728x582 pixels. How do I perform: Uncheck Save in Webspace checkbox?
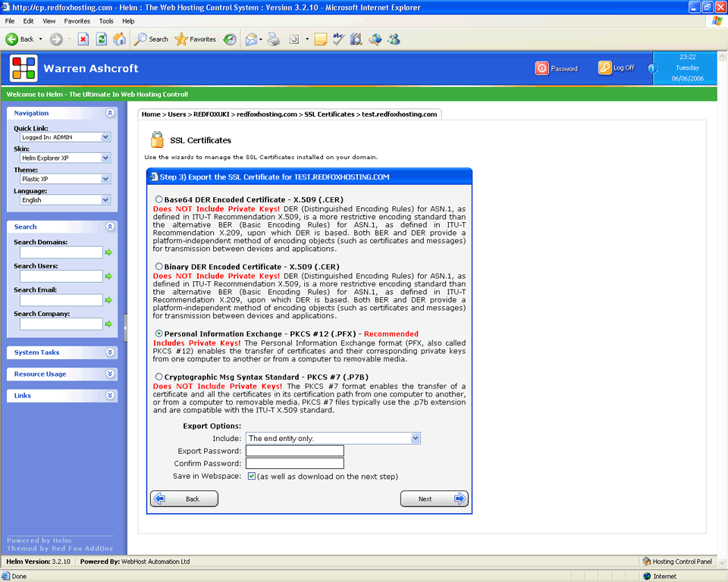point(252,476)
